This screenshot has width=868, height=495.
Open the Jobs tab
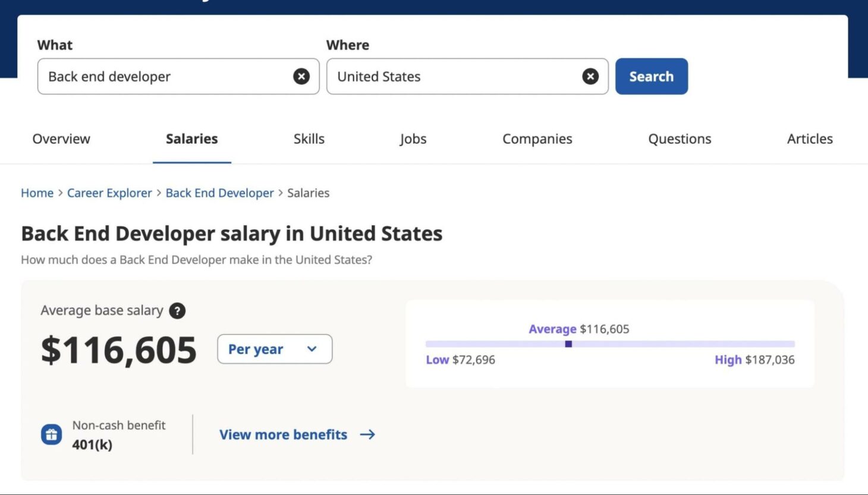click(413, 138)
